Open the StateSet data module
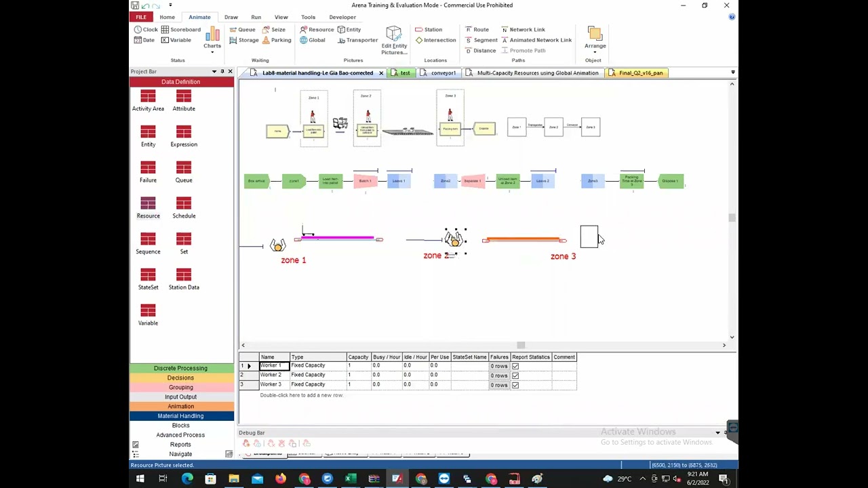 [x=148, y=280]
